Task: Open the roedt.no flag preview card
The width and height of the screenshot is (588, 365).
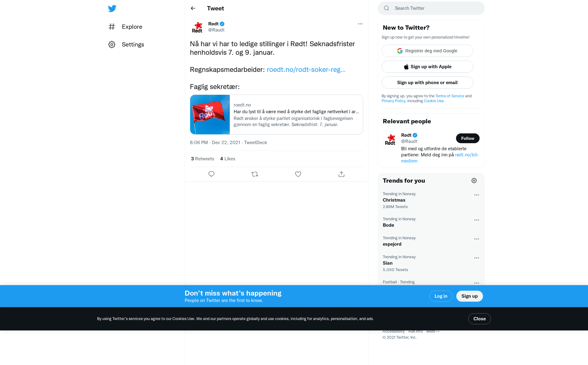Action: (x=277, y=114)
